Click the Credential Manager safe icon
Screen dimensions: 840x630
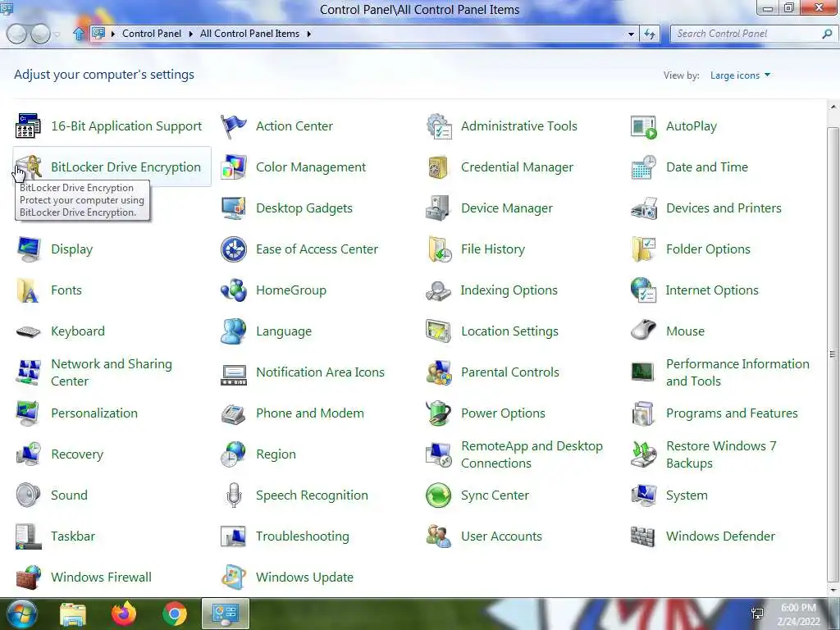click(439, 167)
